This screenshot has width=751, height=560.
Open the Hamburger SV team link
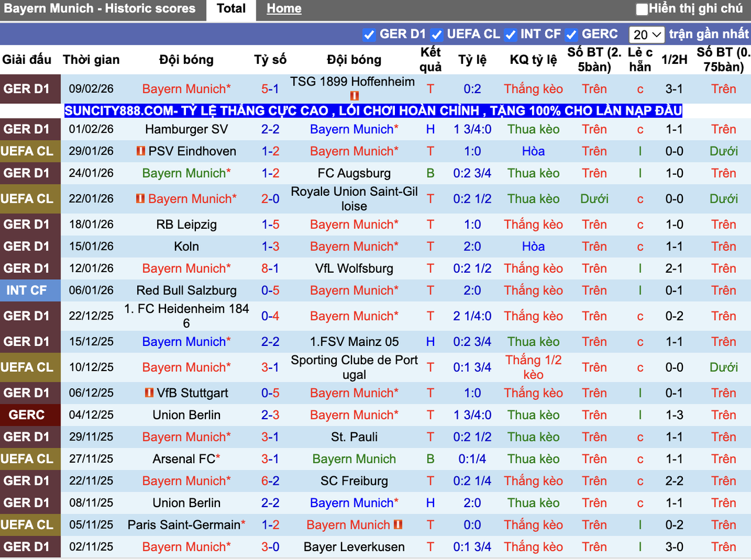coord(187,130)
